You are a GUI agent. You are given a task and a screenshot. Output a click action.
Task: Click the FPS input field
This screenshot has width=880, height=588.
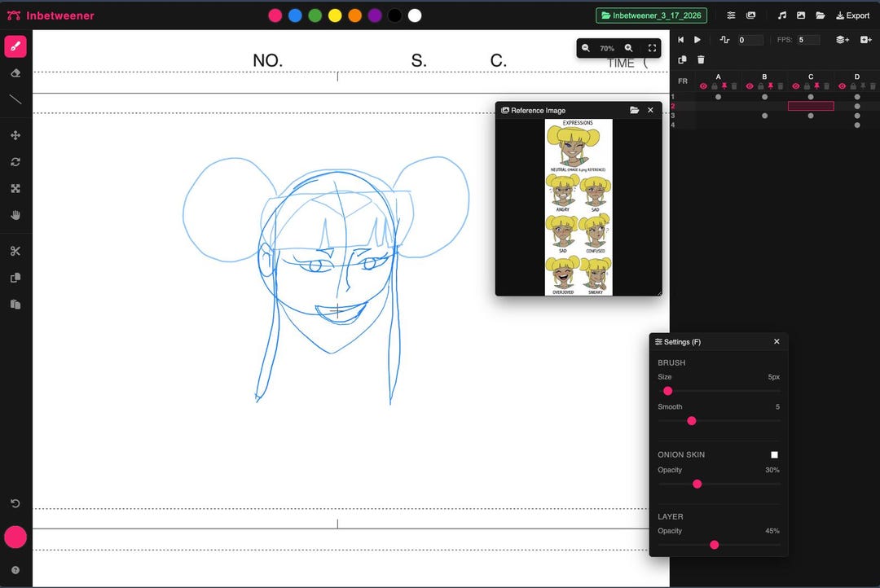coord(809,40)
